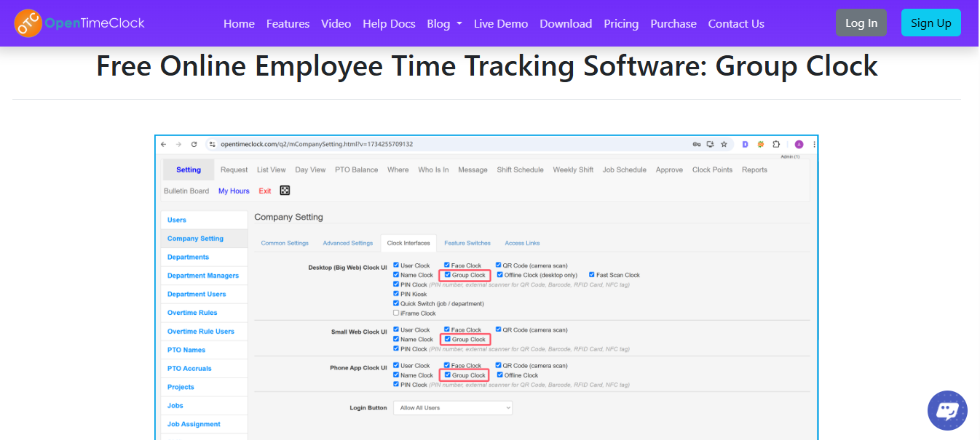Click the Setting tab in the app toolbar
The width and height of the screenshot is (980, 440).
(x=189, y=169)
